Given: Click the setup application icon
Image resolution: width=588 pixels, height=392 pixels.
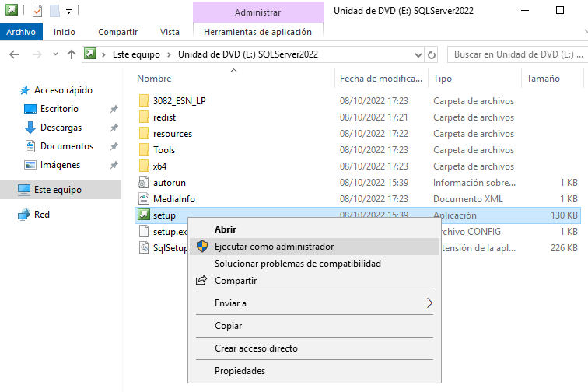Looking at the screenshot, I should 144,215.
